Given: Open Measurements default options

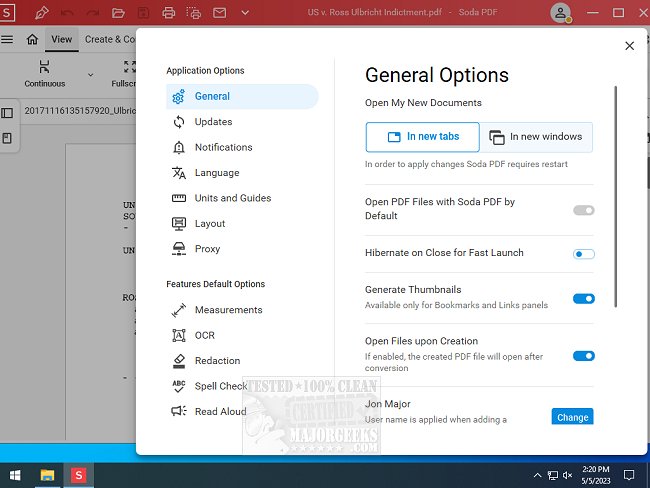Looking at the screenshot, I should [243, 310].
